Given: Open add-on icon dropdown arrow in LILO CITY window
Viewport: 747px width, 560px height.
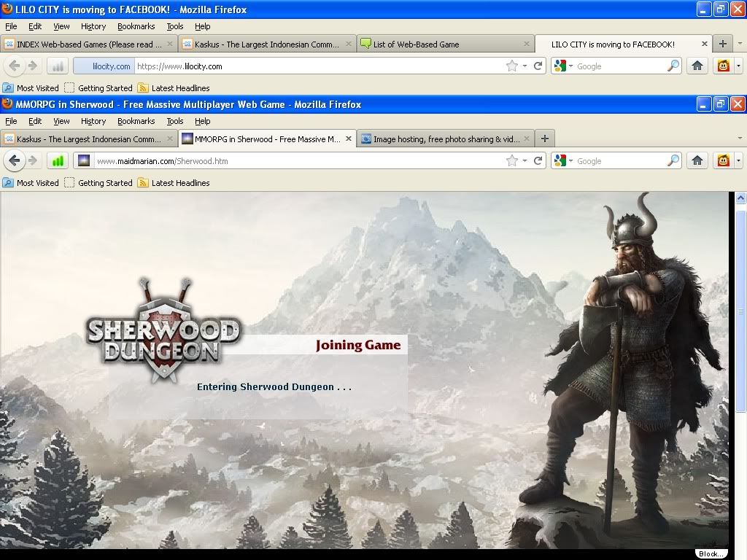Looking at the screenshot, I should point(738,66).
